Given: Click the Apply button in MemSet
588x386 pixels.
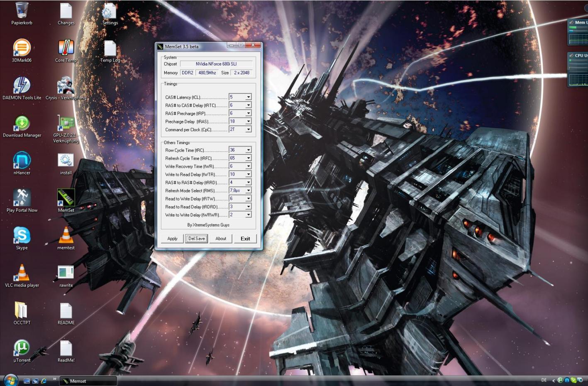Looking at the screenshot, I should tap(172, 239).
